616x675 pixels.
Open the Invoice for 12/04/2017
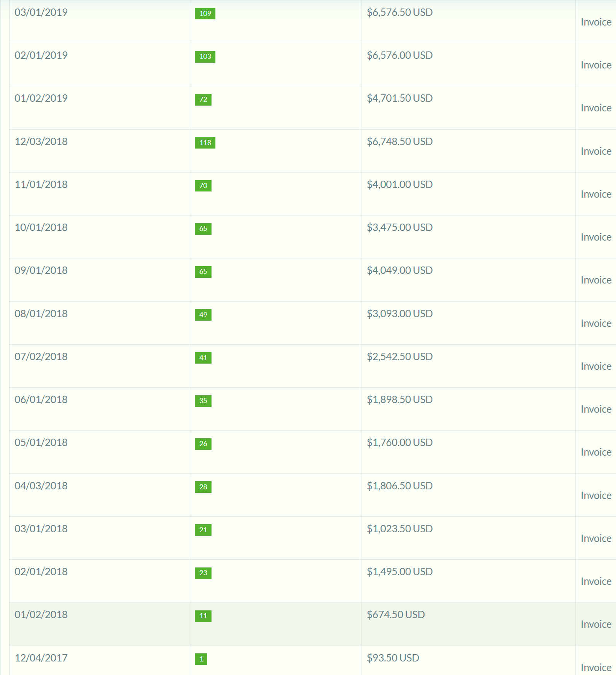[x=596, y=668]
